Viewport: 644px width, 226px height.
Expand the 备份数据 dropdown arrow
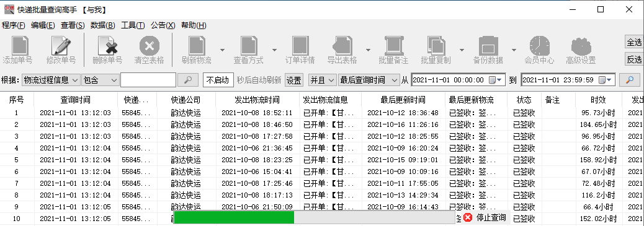click(x=514, y=50)
